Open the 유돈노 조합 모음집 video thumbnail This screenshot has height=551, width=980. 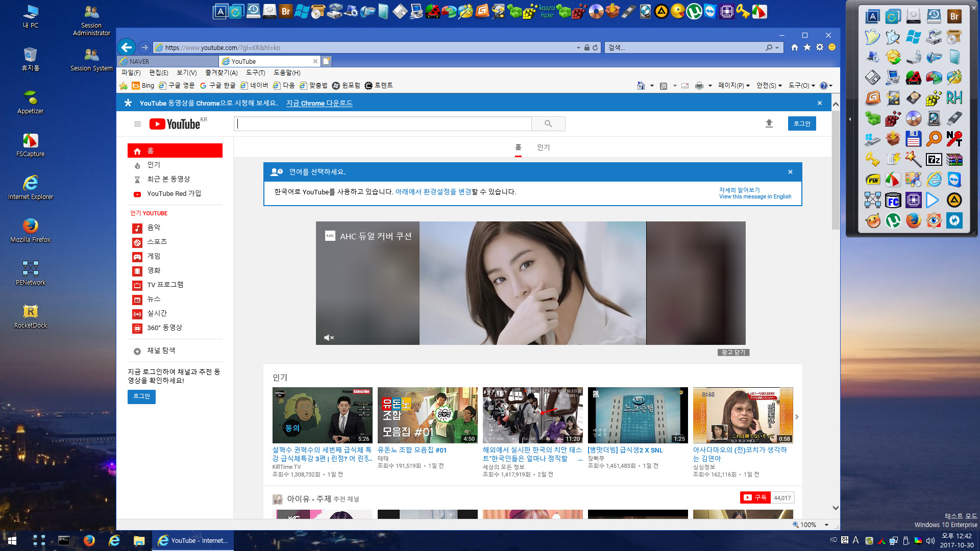[428, 415]
